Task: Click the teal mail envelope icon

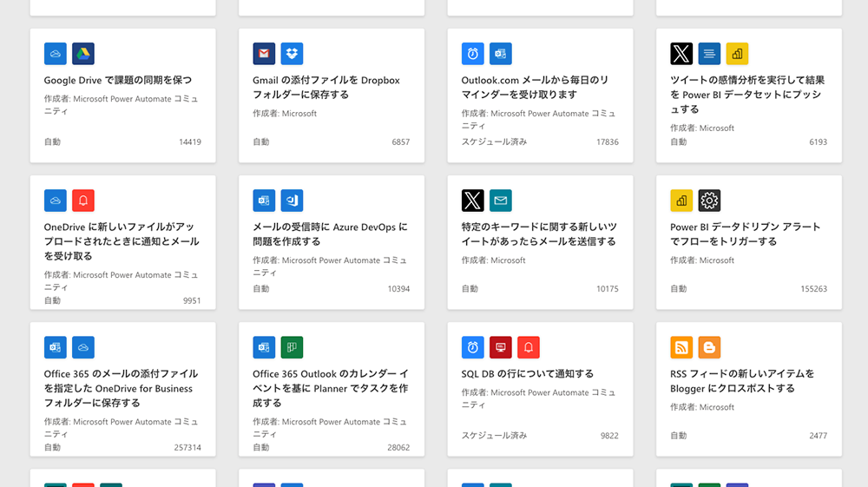Action: click(x=501, y=201)
